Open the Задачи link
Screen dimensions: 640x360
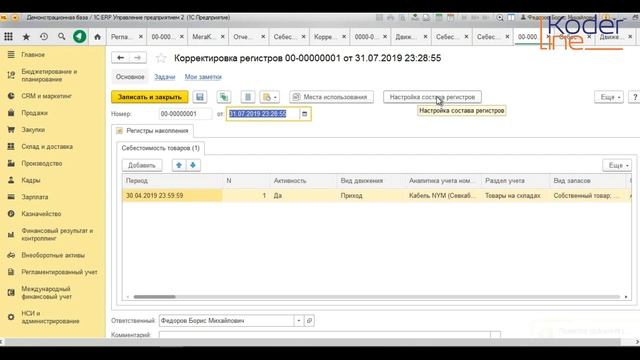point(164,77)
